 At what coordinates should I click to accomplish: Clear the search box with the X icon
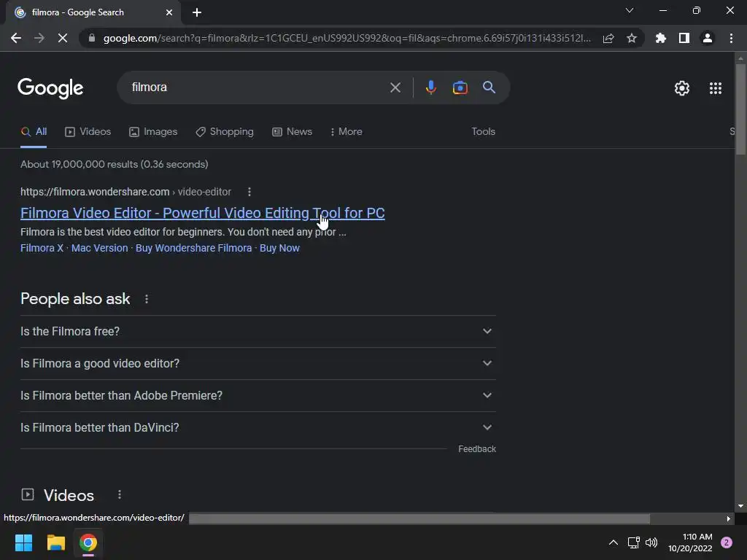click(x=395, y=87)
